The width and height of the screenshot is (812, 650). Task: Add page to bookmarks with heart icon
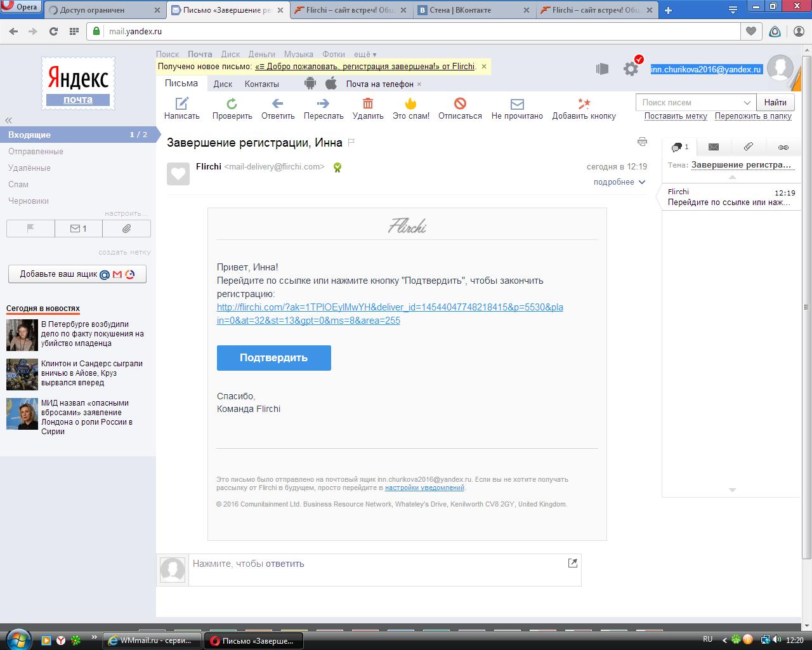(751, 31)
